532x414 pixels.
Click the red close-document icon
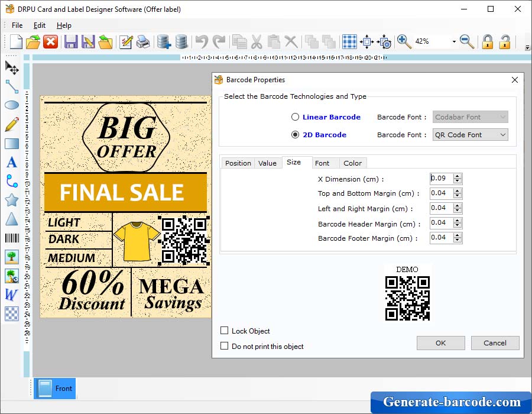(51, 42)
